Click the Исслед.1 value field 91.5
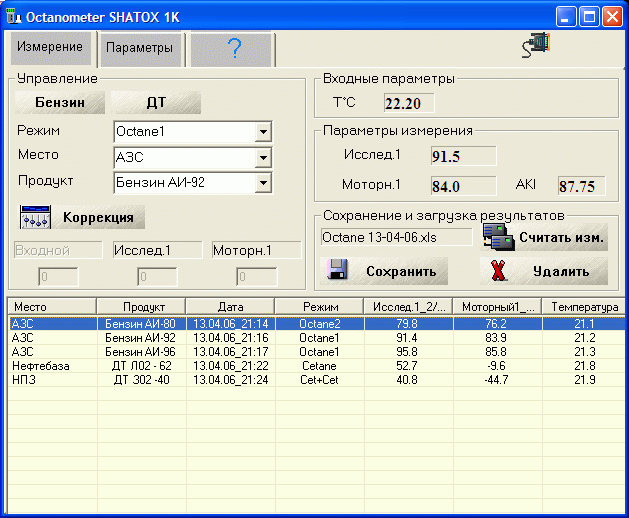Image resolution: width=629 pixels, height=518 pixels. click(x=463, y=156)
